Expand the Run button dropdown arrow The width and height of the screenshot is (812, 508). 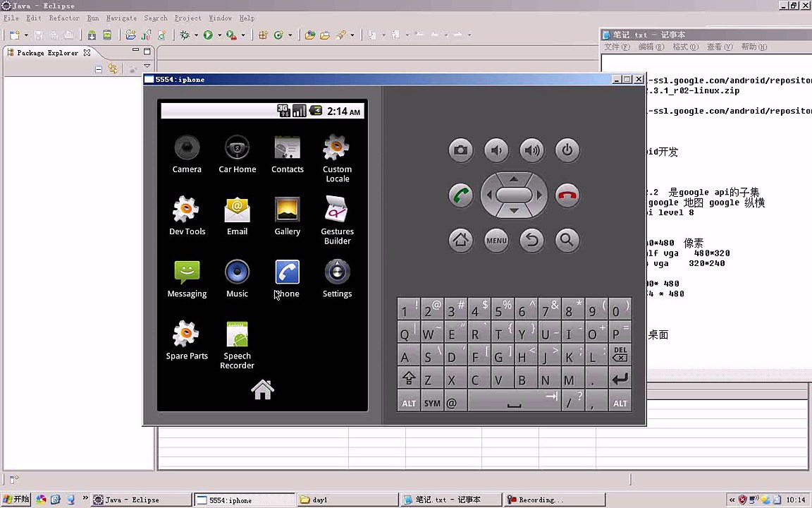219,35
